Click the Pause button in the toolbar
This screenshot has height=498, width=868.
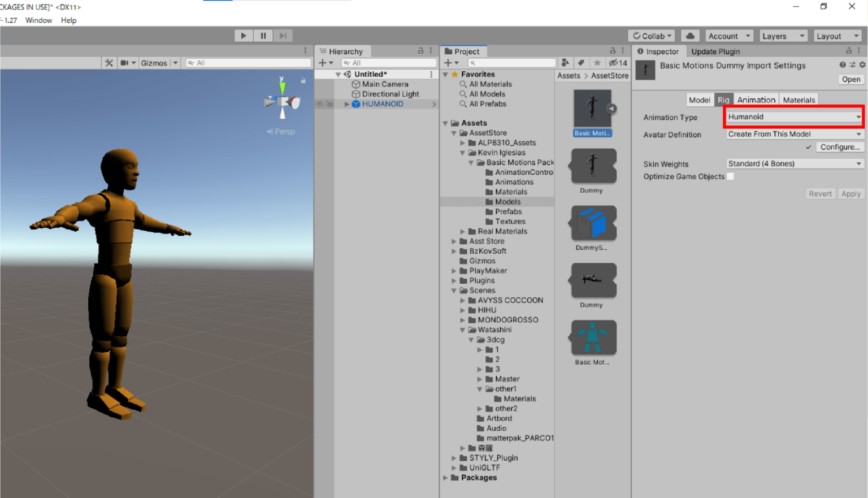tap(263, 35)
